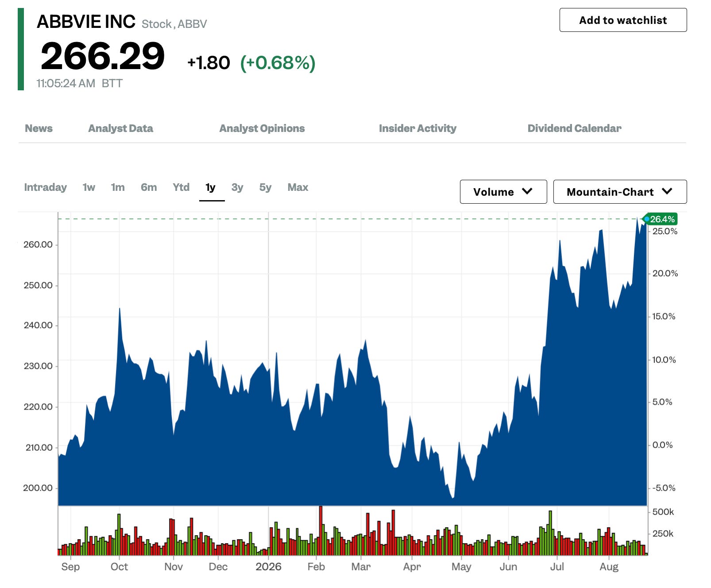
Task: Click the 2026 label on time axis
Action: (x=268, y=567)
